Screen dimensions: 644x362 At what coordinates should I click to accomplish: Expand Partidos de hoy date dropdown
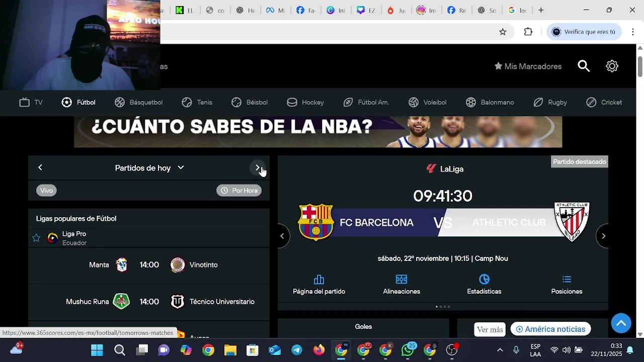click(x=149, y=168)
